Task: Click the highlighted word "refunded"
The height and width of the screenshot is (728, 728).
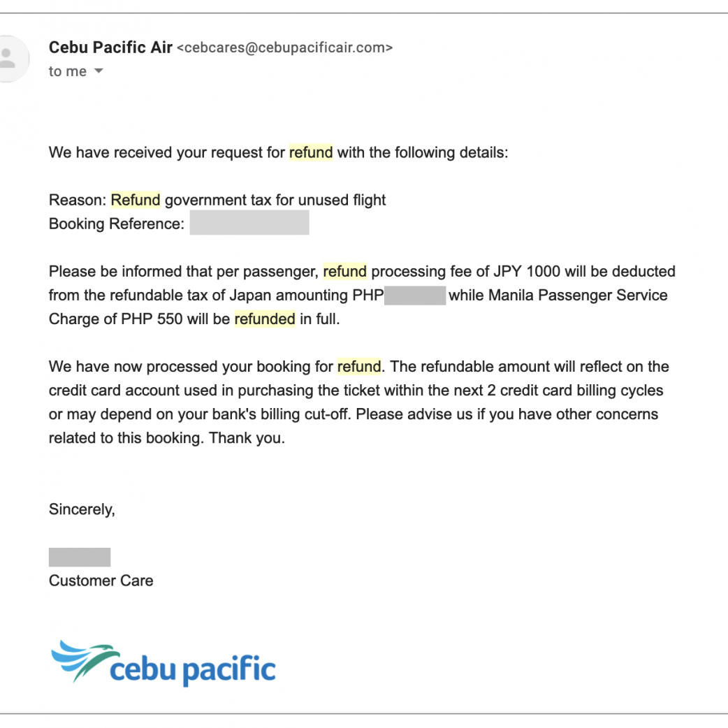Action: click(265, 319)
